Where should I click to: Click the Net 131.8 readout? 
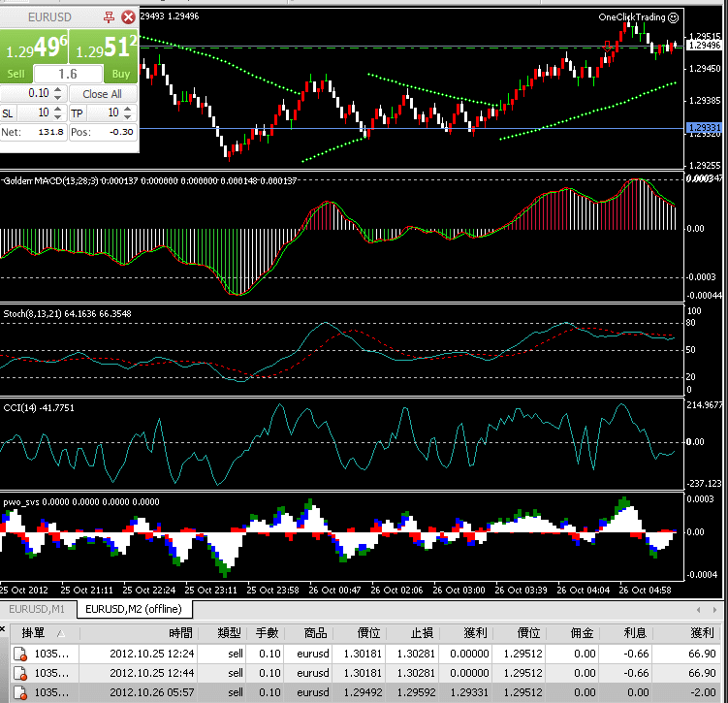coord(33,132)
